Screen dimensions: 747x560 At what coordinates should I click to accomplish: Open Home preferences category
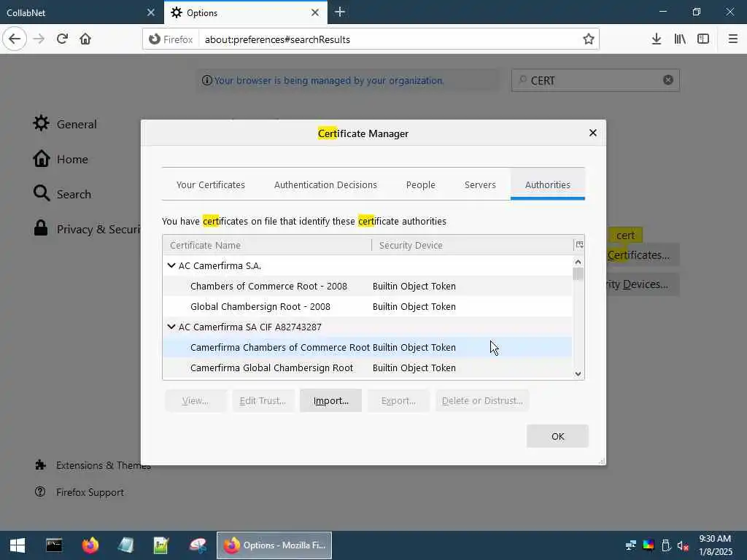pyautogui.click(x=61, y=159)
